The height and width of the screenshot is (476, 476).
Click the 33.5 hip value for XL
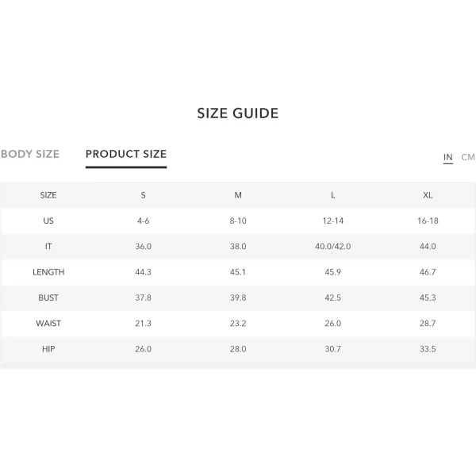[x=428, y=349]
